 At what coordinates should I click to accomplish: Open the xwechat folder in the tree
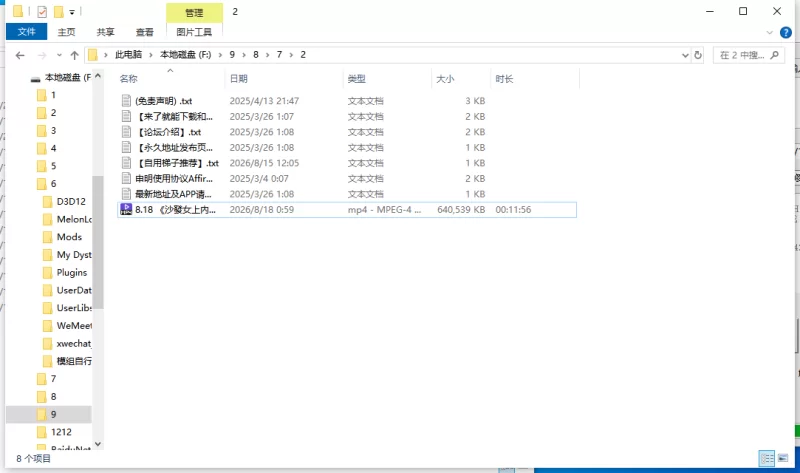pyautogui.click(x=73, y=343)
